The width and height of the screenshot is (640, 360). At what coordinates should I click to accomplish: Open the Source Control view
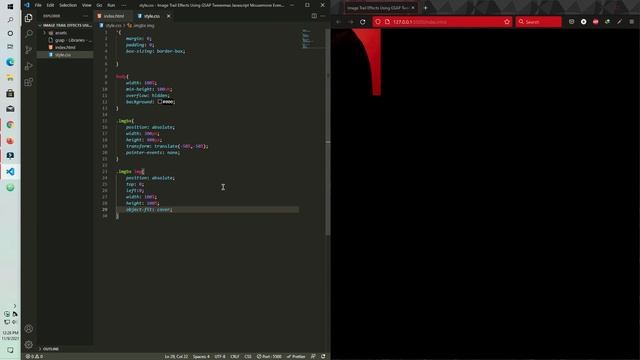pos(29,50)
